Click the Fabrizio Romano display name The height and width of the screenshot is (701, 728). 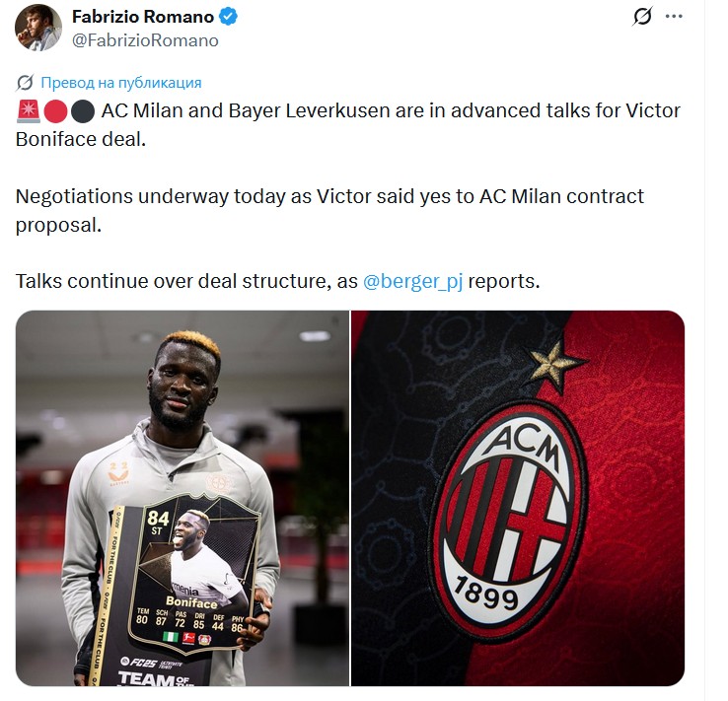pos(143,17)
